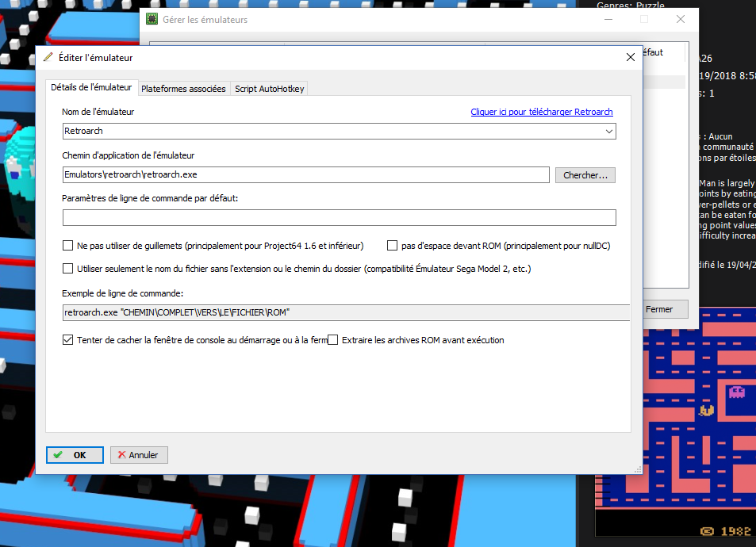Click the emulator application path field

(305, 174)
